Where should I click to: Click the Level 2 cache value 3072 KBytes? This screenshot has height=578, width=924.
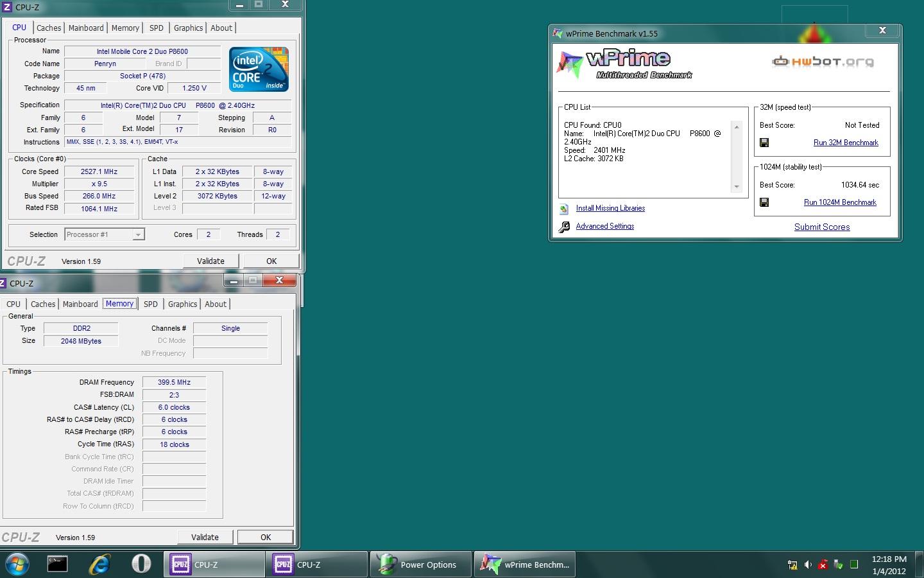click(x=217, y=196)
